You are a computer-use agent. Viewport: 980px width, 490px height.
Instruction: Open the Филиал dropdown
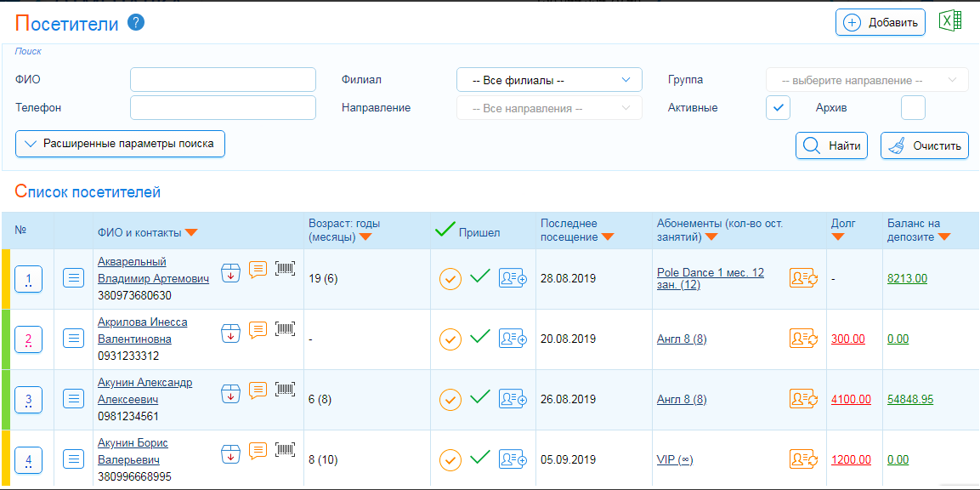(x=549, y=80)
